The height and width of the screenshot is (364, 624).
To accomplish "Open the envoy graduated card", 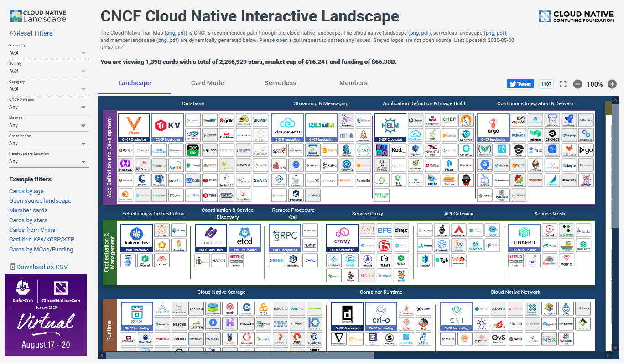I will point(343,238).
